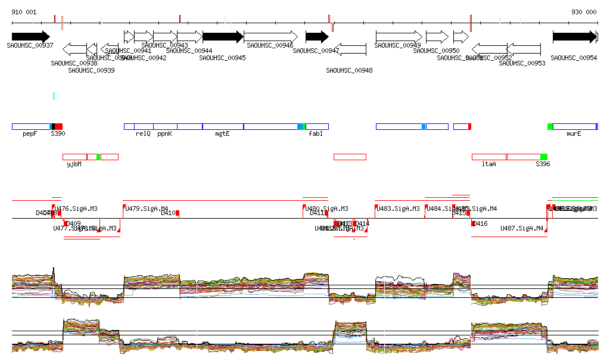
Task: Click the red yjbM segment box
Action: pos(74,157)
